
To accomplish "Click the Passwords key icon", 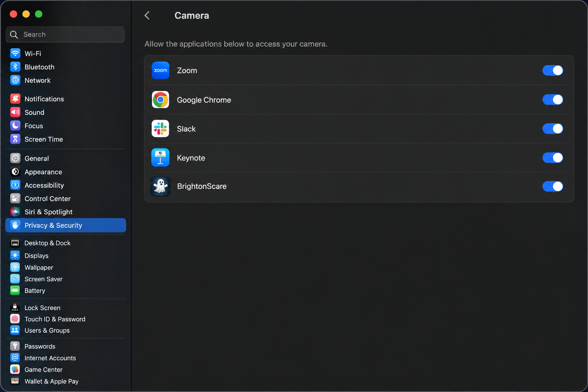I will (x=15, y=346).
